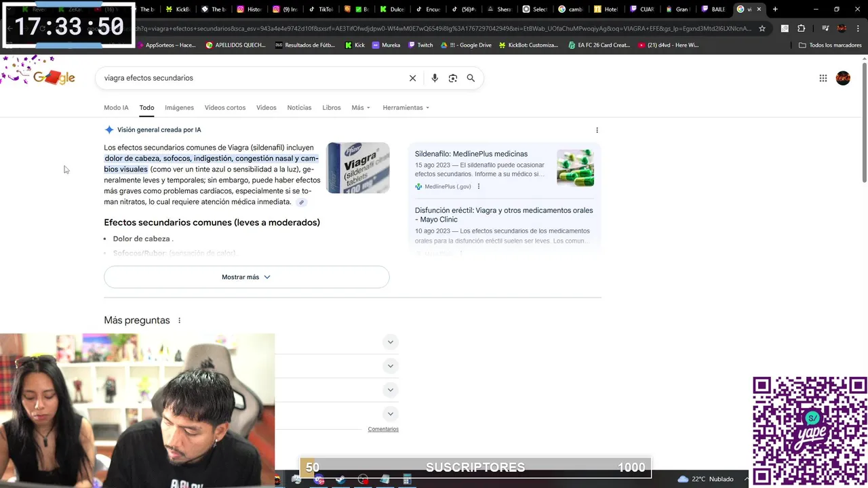Open KickBot Customization bookmark
This screenshot has height=488, width=868.
[x=528, y=45]
